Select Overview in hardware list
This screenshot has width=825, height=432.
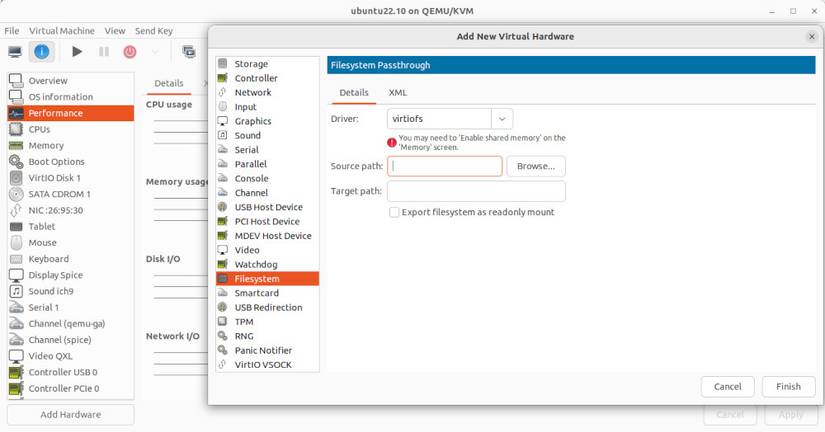pyautogui.click(x=71, y=81)
